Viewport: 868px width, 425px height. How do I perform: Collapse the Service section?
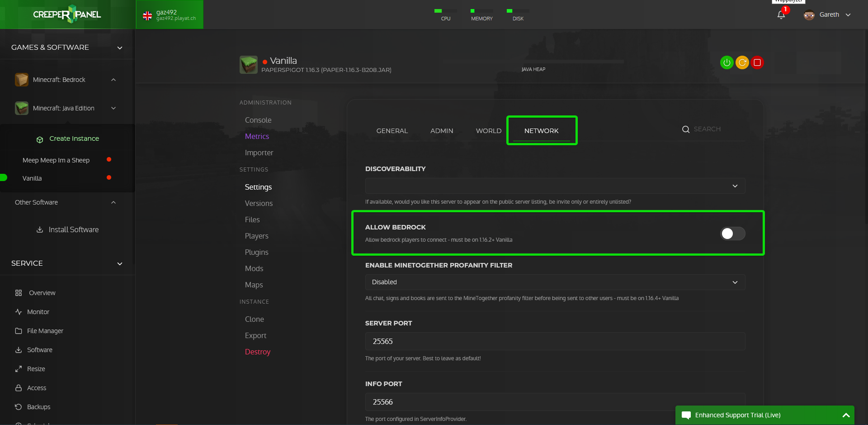click(x=120, y=264)
